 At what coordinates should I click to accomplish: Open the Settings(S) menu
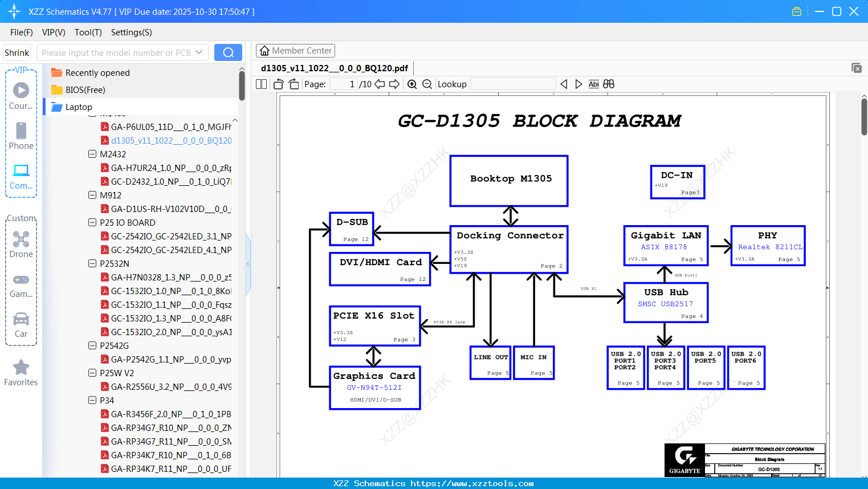[132, 32]
